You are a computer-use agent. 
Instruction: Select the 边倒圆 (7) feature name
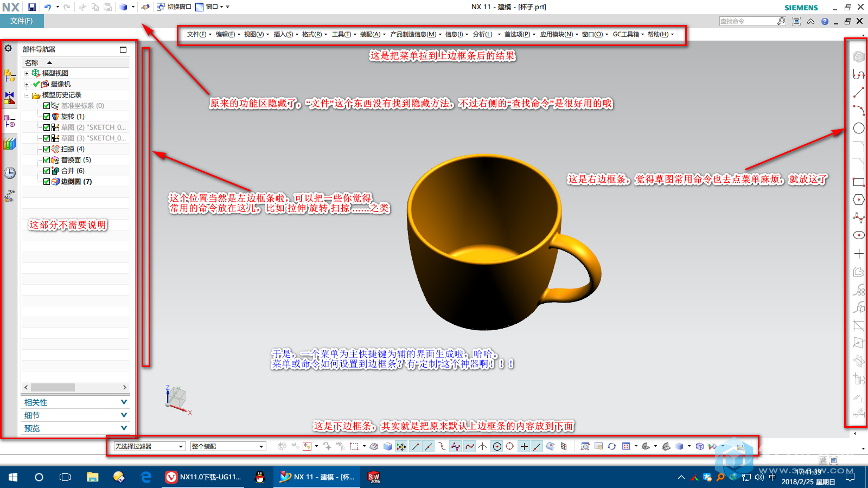pos(76,182)
